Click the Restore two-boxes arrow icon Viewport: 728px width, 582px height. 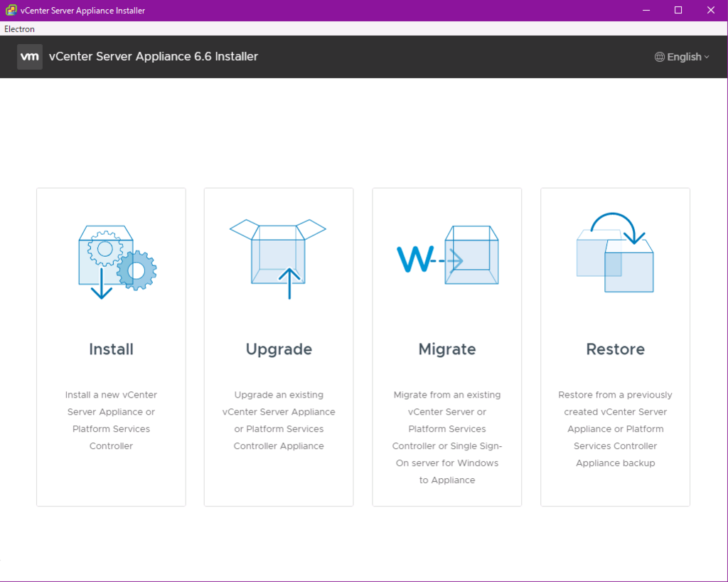pyautogui.click(x=615, y=252)
